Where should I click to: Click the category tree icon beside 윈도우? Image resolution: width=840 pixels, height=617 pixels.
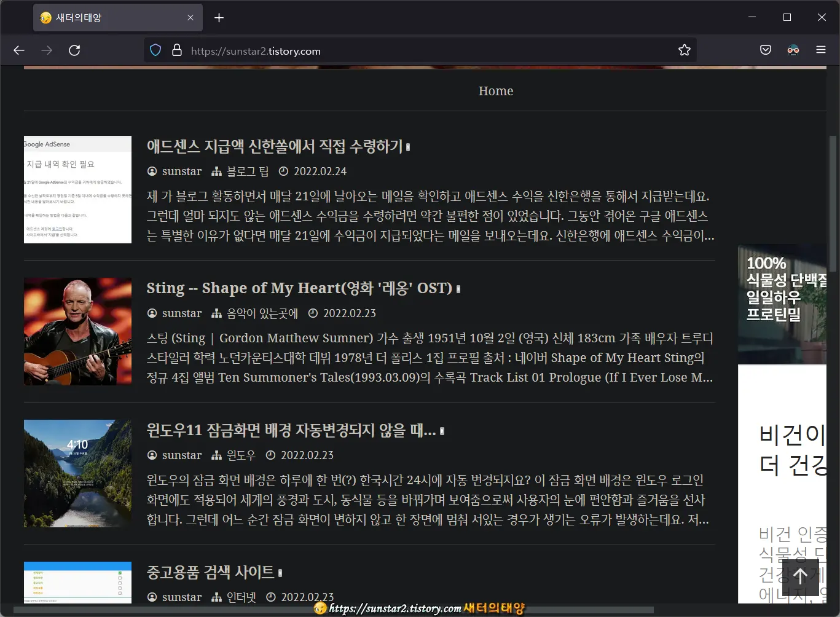(216, 455)
